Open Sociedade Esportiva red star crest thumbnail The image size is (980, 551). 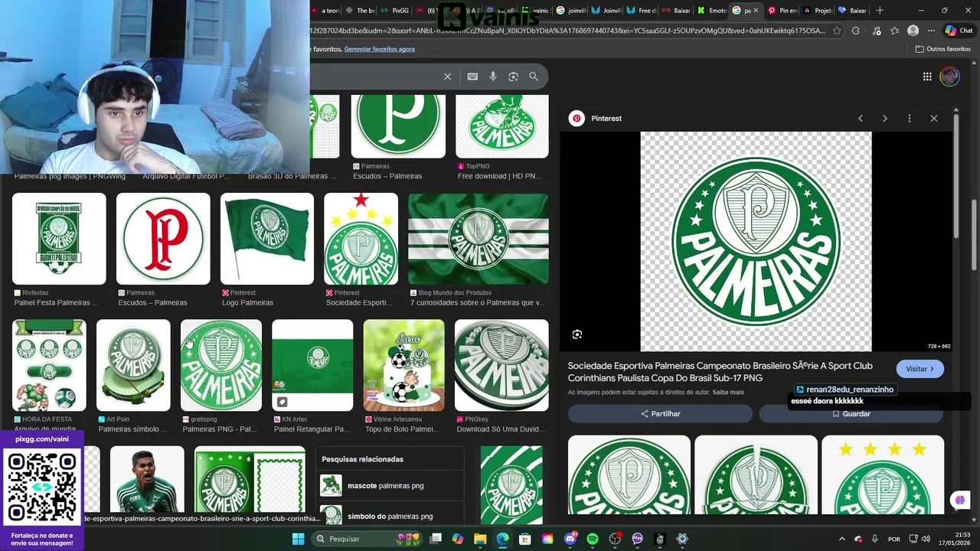[x=361, y=239]
